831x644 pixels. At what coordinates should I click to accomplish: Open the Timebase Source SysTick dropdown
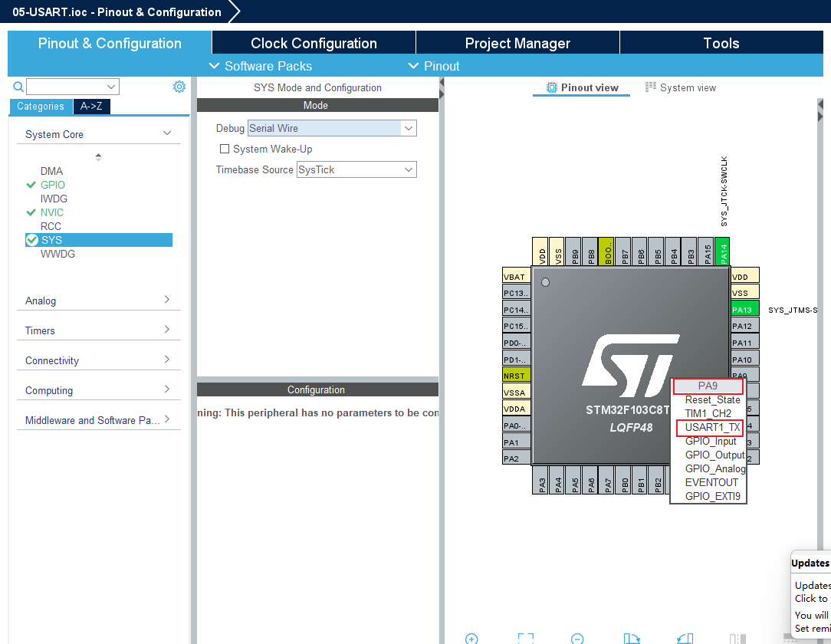pos(356,169)
